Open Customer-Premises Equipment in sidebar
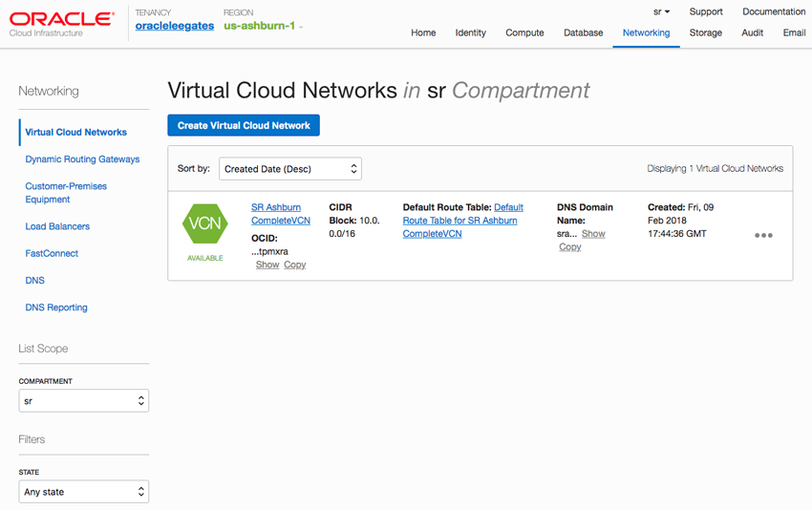The height and width of the screenshot is (510, 812). [x=66, y=193]
